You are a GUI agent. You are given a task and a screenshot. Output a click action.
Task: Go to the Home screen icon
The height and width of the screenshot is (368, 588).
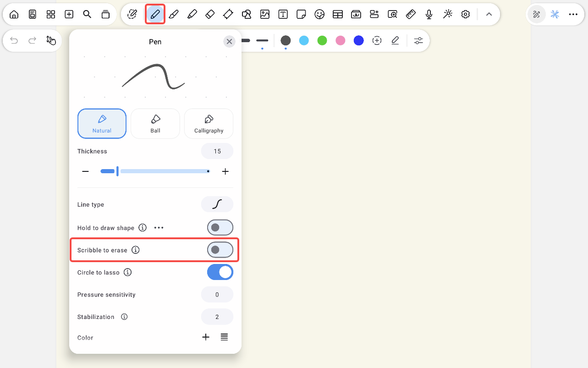14,14
